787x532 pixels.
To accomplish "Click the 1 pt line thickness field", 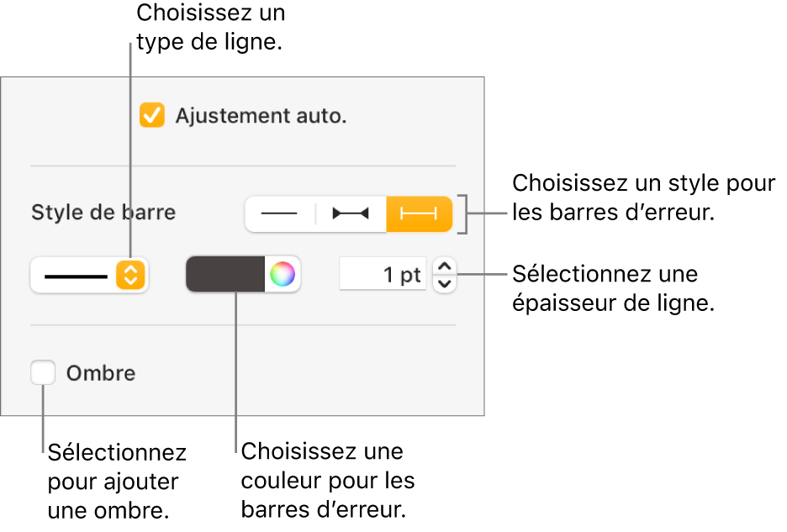I will tap(383, 275).
